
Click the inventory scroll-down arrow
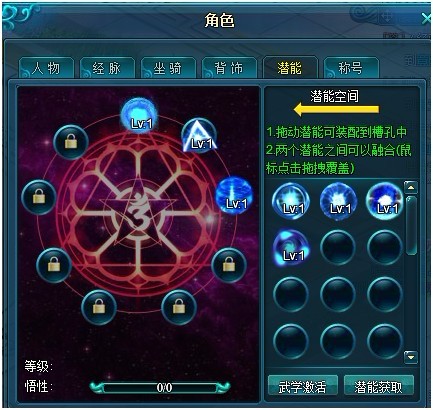point(411,357)
